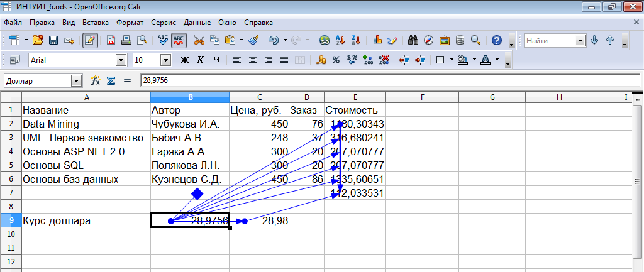Image resolution: width=644 pixels, height=272 pixels.
Task: Print the file with the printer icon
Action: point(126,40)
